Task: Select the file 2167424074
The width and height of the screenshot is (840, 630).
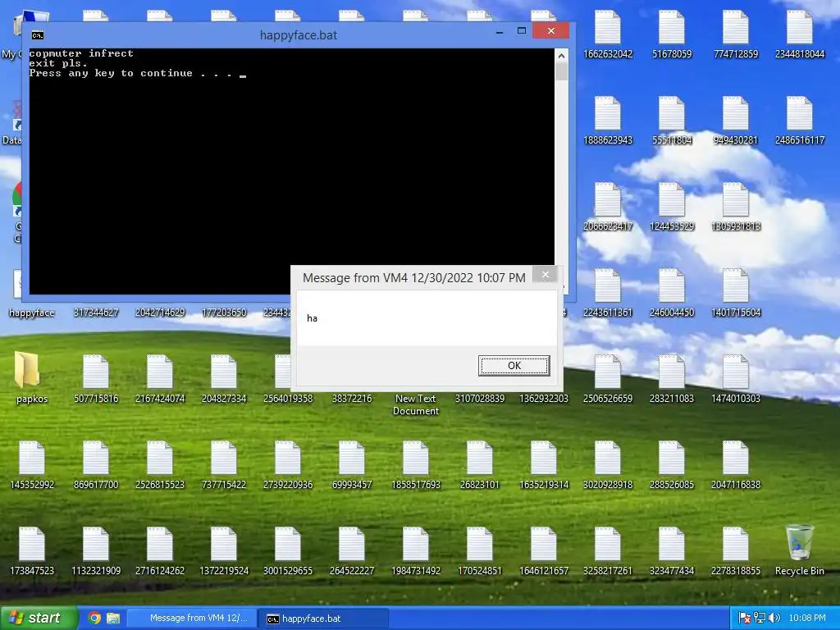Action: pyautogui.click(x=160, y=379)
